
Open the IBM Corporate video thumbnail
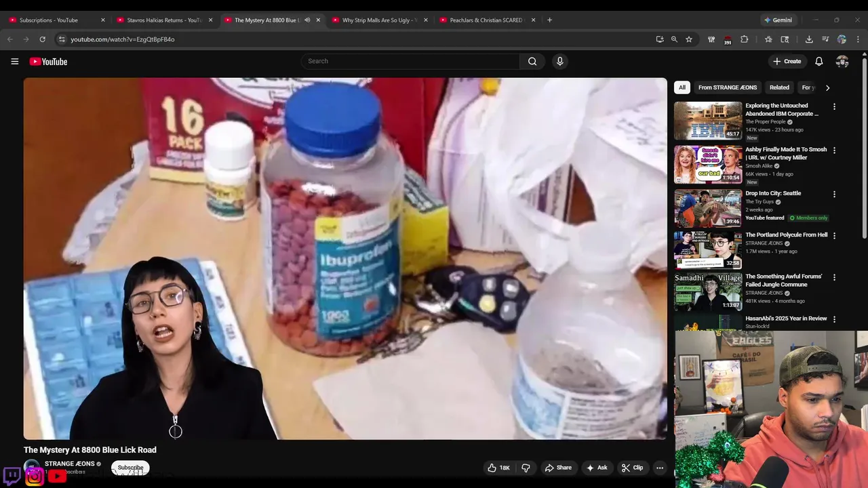tap(708, 121)
